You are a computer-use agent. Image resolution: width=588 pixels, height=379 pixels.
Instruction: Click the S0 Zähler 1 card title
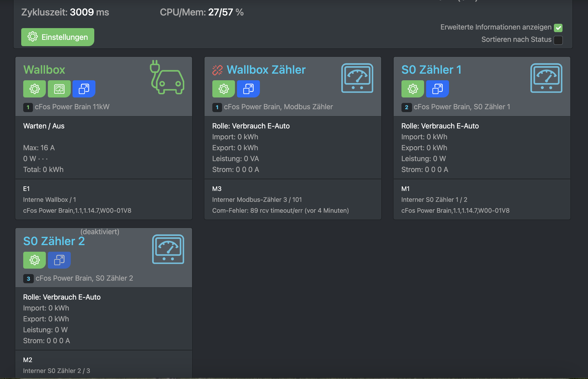(x=431, y=70)
